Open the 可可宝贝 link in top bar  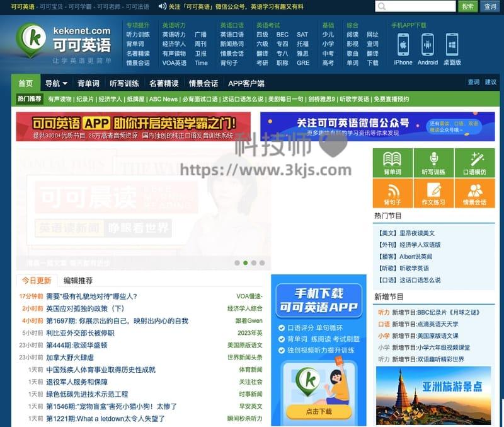pyautogui.click(x=52, y=6)
